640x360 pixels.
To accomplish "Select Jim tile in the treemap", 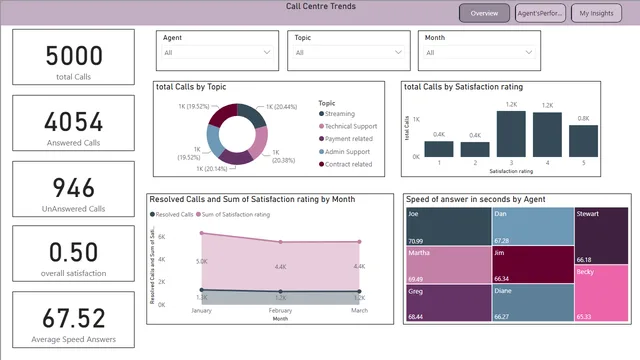I will point(533,264).
